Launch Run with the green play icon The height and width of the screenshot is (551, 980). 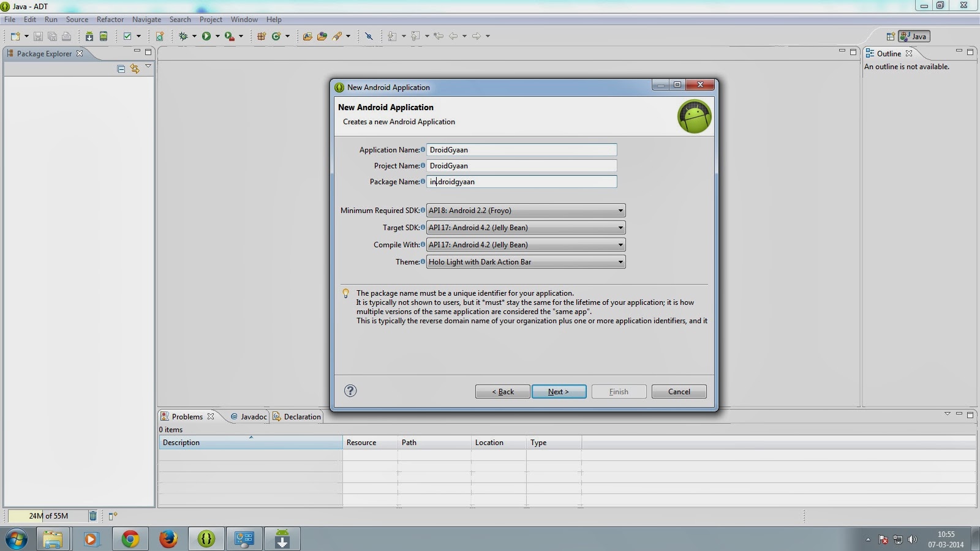click(x=206, y=36)
